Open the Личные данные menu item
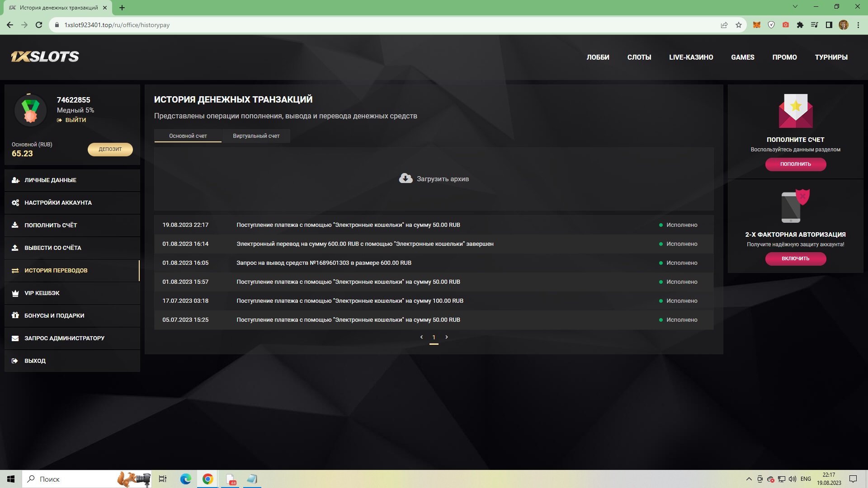 (x=50, y=180)
